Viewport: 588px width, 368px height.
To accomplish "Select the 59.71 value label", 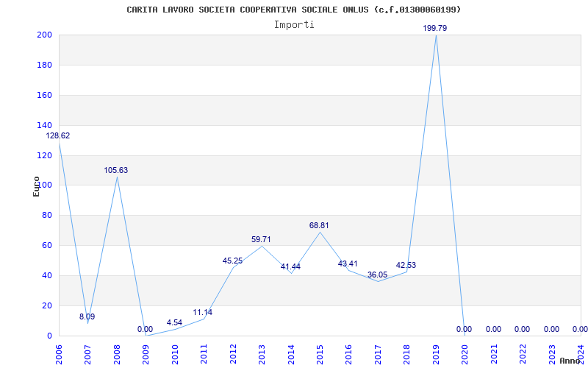I will click(x=261, y=239).
